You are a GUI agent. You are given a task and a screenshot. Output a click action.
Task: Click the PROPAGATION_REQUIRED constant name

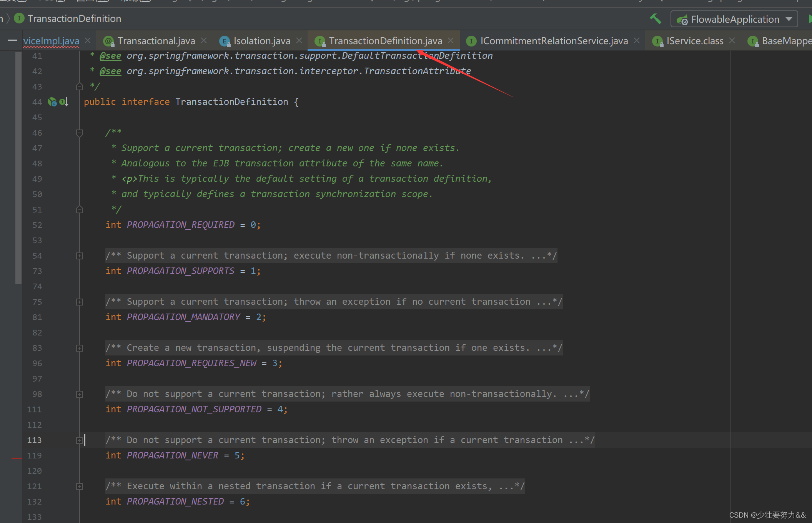[181, 225]
